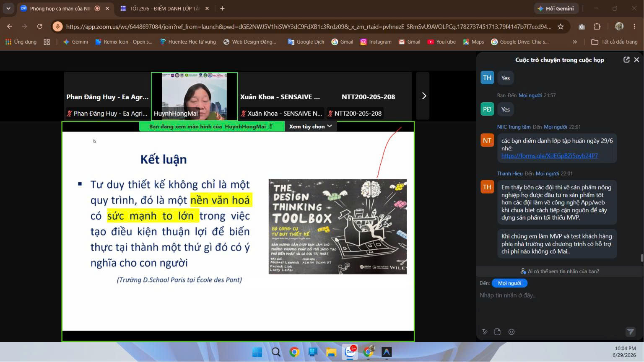Switch to the TỐI 29/6 ĐIỂM DANH tab

point(164,8)
